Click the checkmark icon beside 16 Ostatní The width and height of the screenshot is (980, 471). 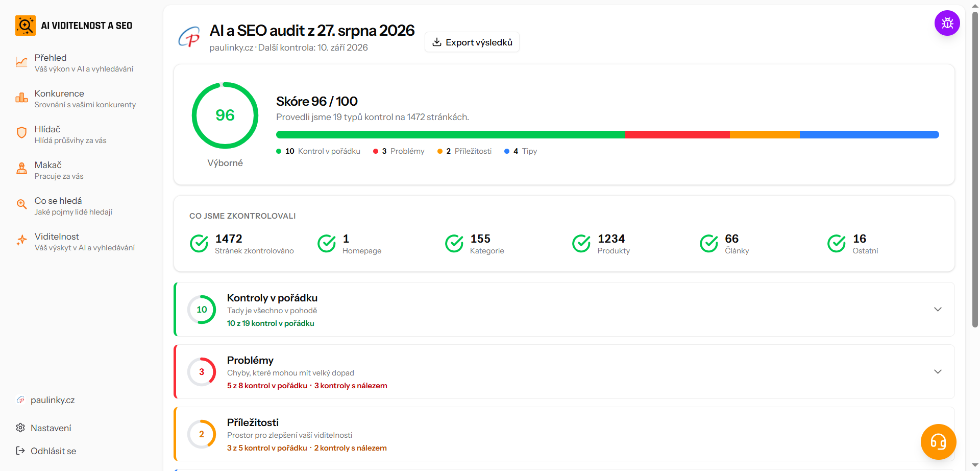(837, 244)
